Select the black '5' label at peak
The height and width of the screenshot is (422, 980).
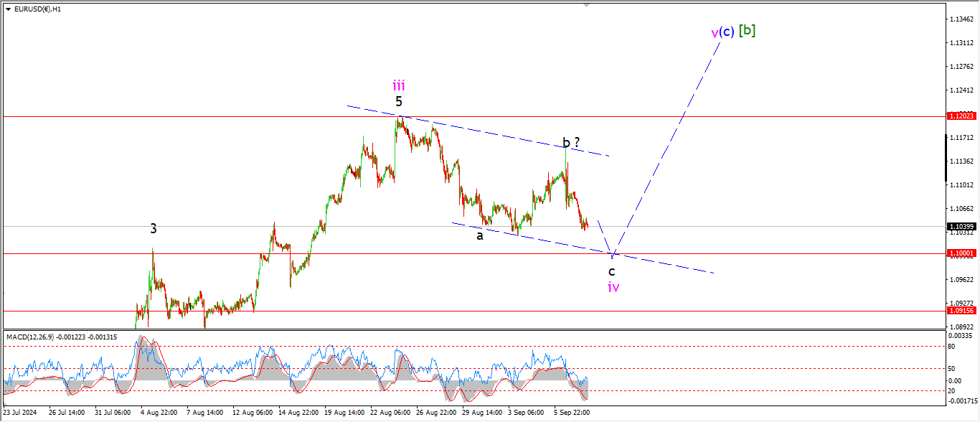[399, 102]
